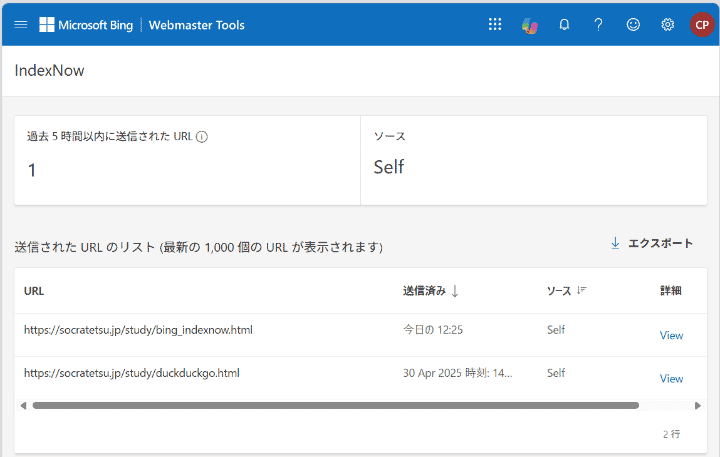Screen dimensions: 720x457
Task: Click the info icon beside 過去 5 時間以内
Action: point(202,137)
